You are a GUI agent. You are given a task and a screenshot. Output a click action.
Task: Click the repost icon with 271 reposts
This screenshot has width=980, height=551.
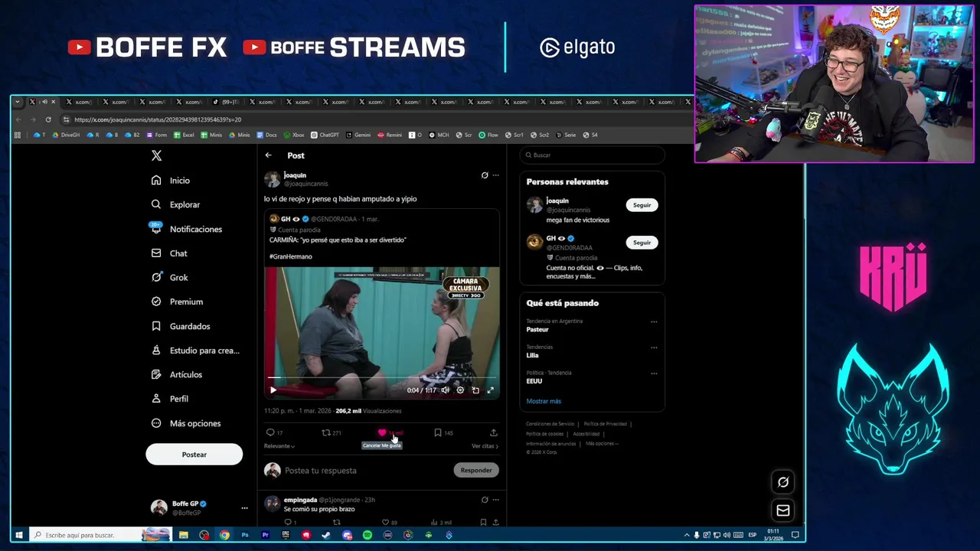tap(326, 432)
